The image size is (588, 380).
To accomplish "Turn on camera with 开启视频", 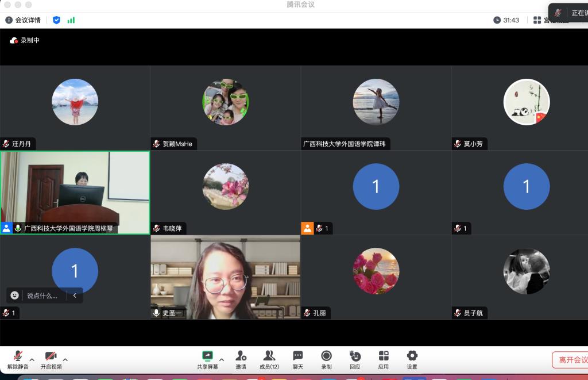I will pos(51,359).
